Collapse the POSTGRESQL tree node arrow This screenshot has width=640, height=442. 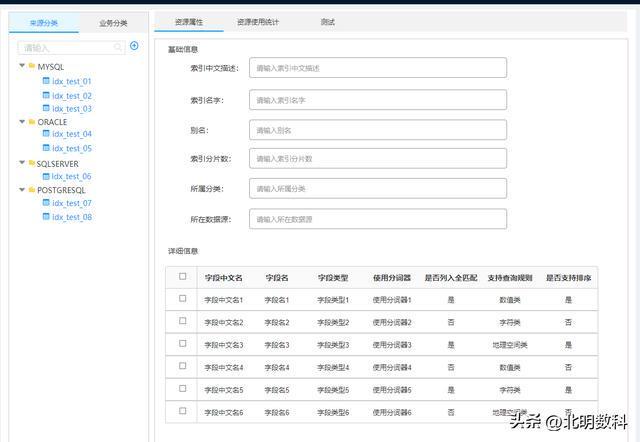tap(22, 189)
